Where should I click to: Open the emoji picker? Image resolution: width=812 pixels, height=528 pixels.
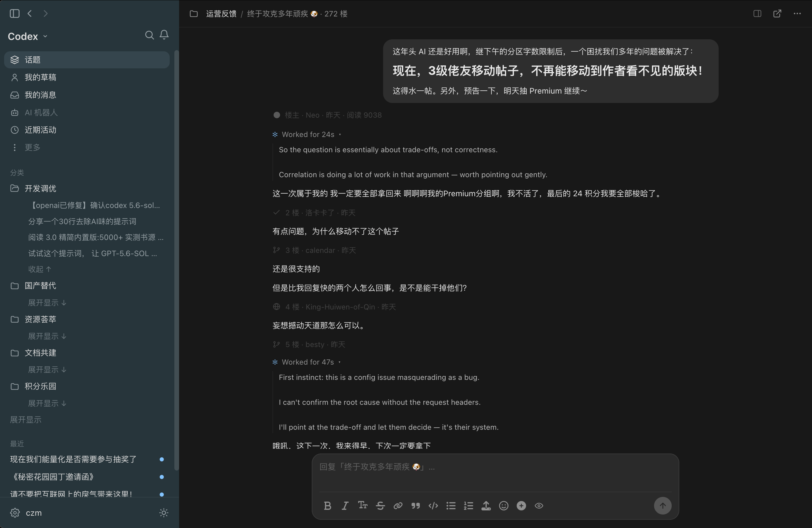503,505
